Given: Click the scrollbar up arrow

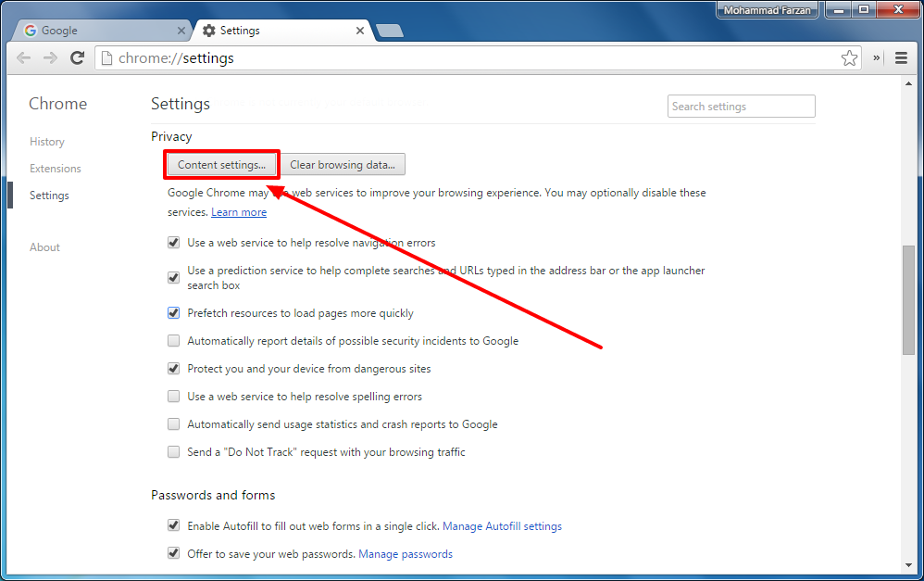Looking at the screenshot, I should tap(908, 83).
